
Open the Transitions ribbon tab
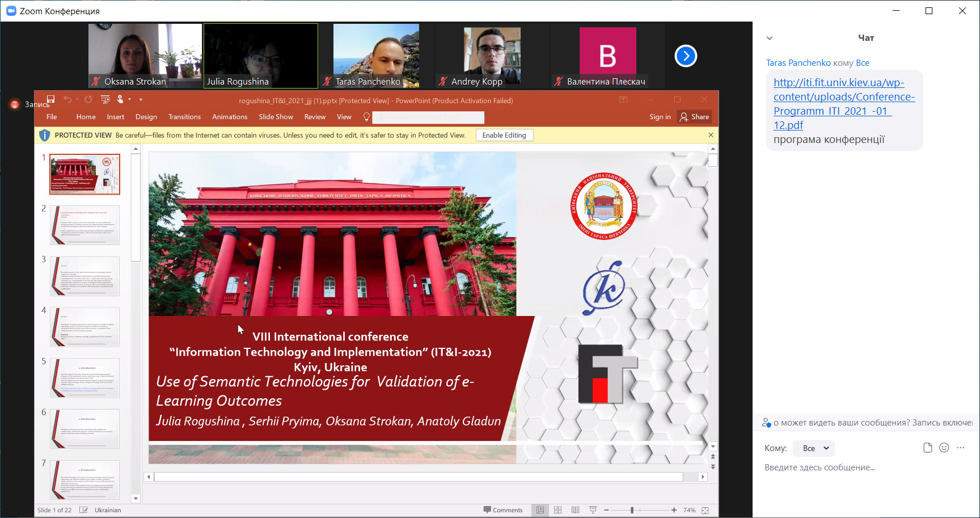pyautogui.click(x=184, y=117)
